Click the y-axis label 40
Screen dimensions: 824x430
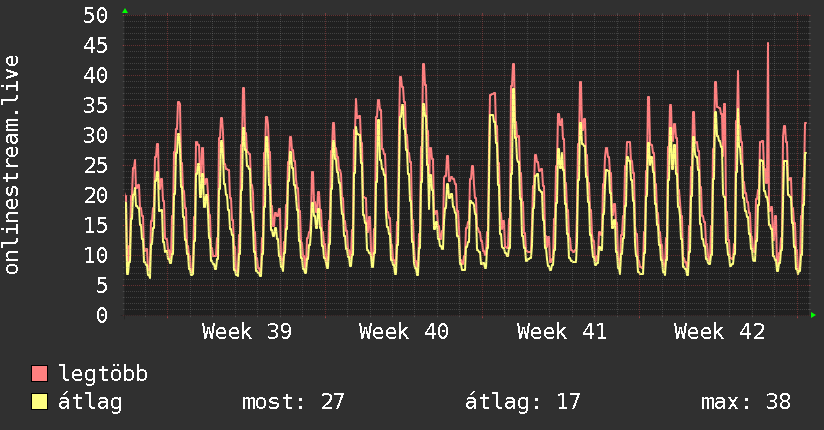[96, 75]
